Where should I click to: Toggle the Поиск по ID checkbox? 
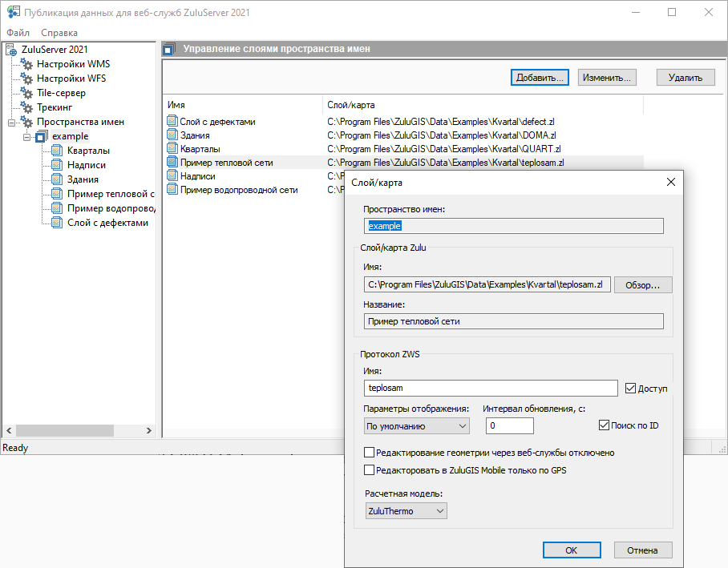pyautogui.click(x=605, y=425)
